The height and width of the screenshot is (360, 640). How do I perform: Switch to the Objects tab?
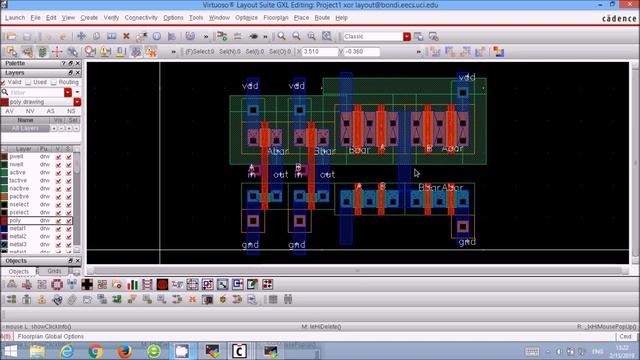point(19,271)
